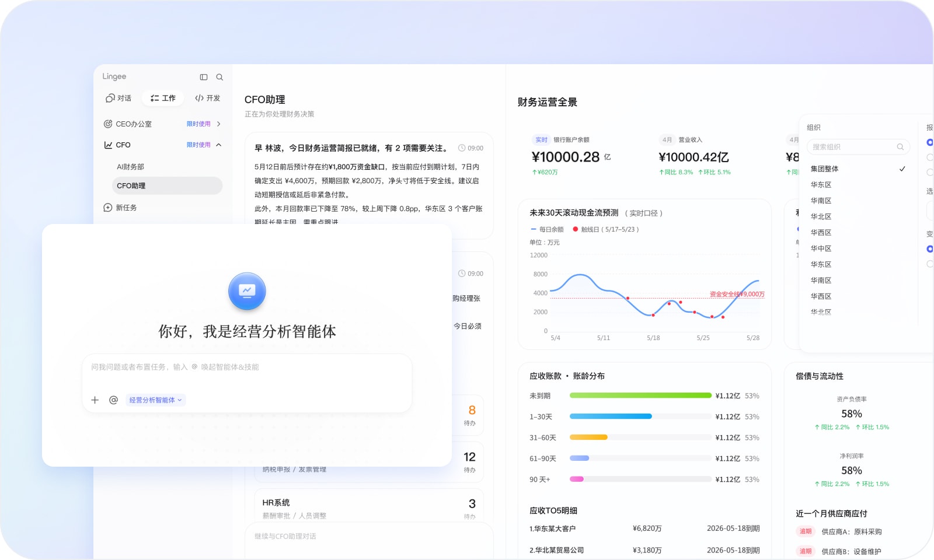Click the ¥10000.42亿 revenue value
934x560 pixels.
click(x=693, y=157)
